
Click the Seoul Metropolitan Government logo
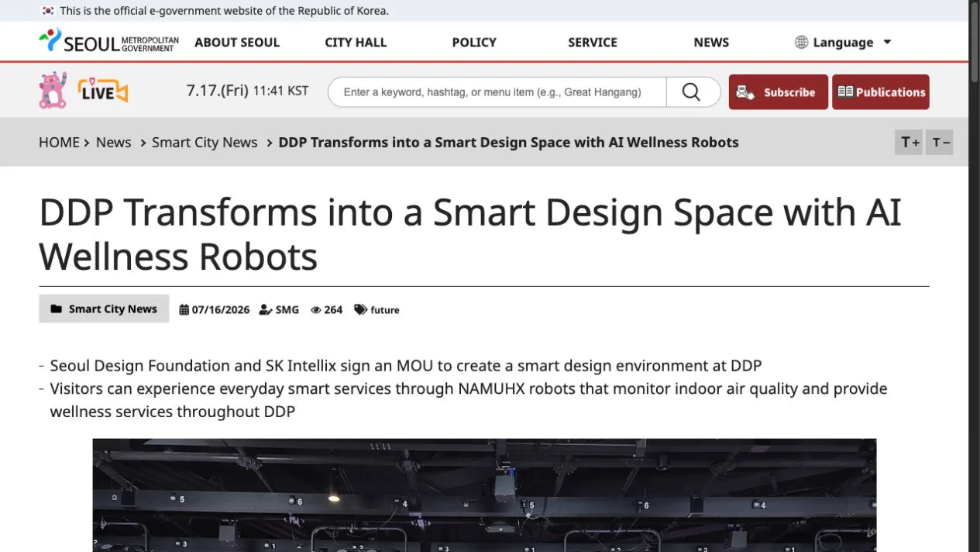[108, 41]
